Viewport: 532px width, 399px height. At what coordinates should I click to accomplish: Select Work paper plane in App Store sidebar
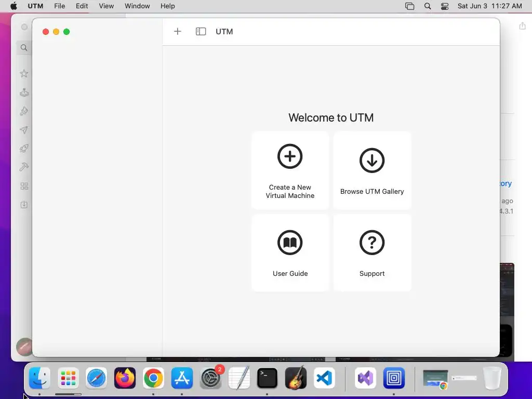coord(24,130)
